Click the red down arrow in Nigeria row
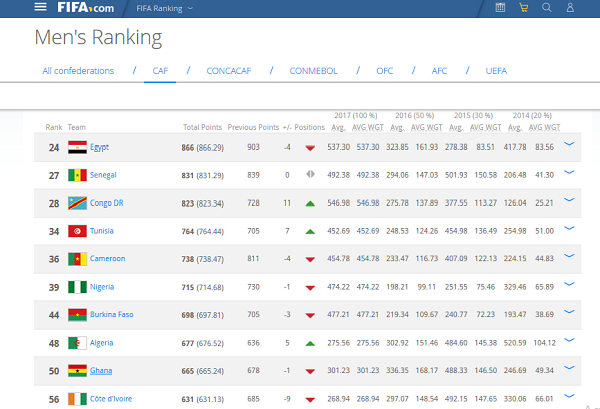 (310, 288)
